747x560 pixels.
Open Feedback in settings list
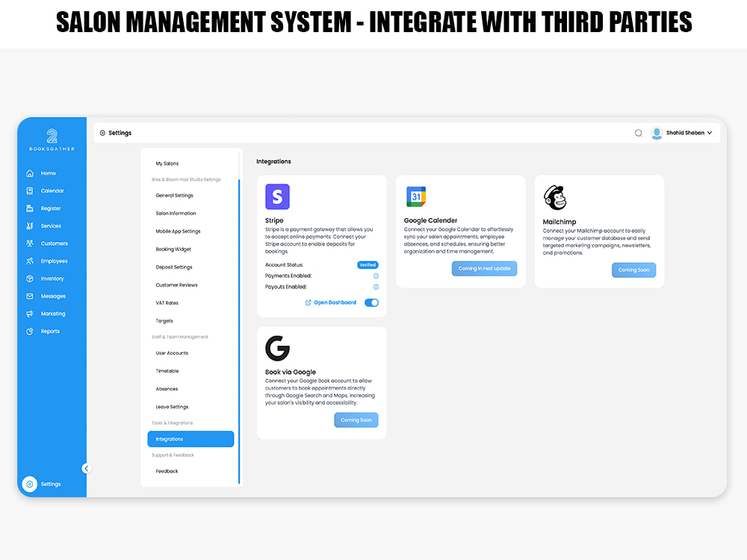[x=167, y=471]
